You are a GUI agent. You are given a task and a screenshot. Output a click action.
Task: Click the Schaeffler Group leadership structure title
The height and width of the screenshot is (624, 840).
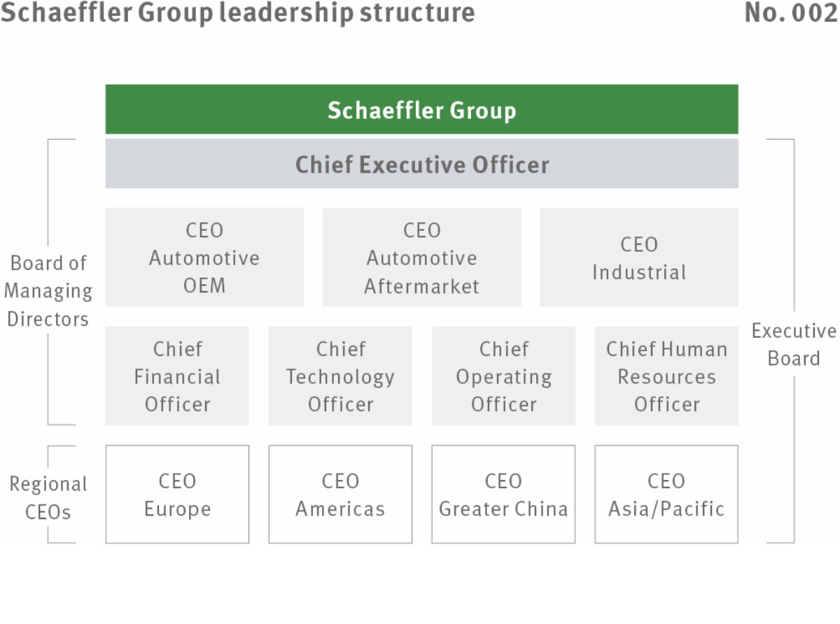click(x=237, y=13)
